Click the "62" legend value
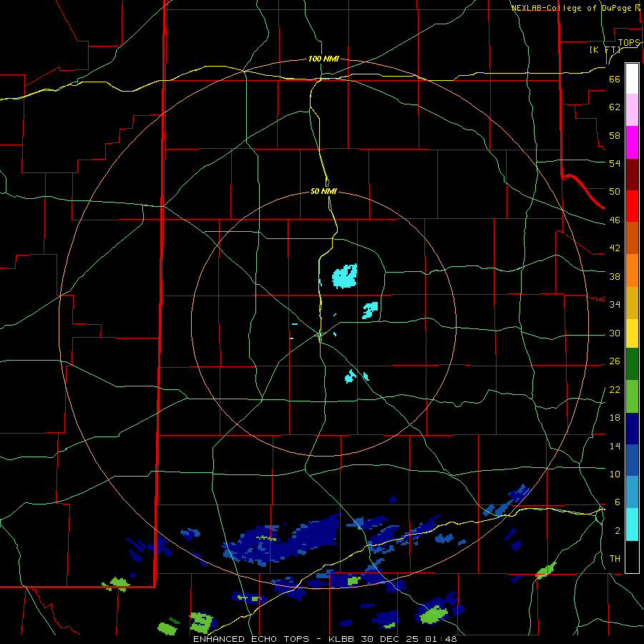Screen dimensions: 644x644 point(615,107)
